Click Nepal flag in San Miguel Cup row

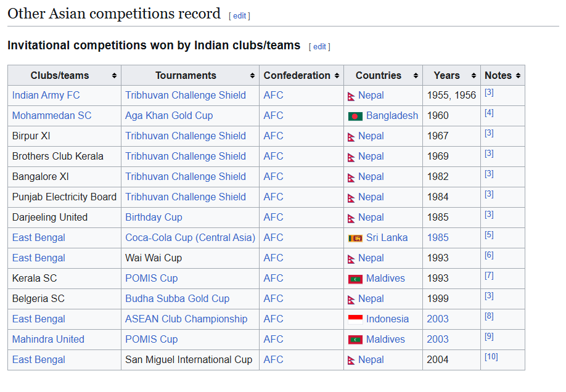click(x=351, y=361)
